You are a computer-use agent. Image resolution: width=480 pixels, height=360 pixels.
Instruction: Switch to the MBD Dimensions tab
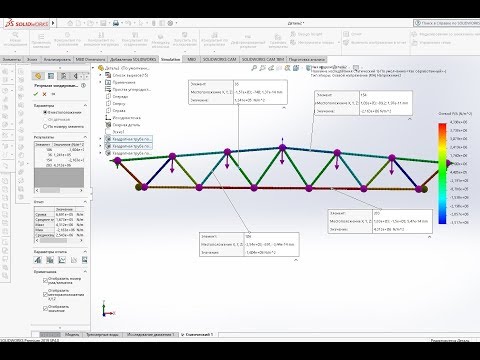(90, 59)
